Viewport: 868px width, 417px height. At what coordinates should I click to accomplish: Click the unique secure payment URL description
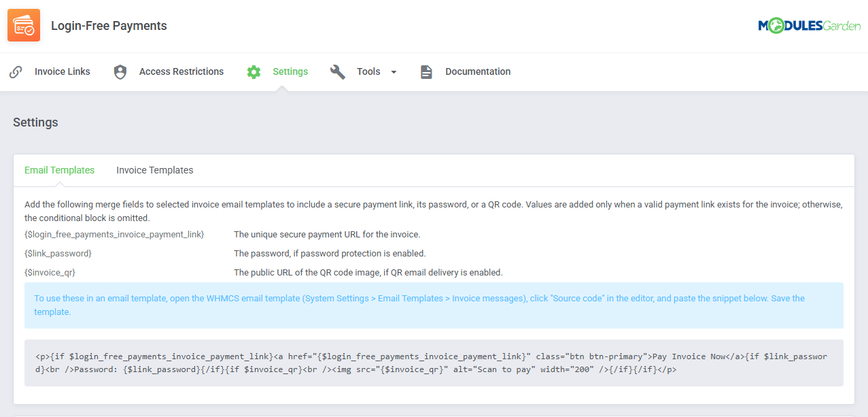[327, 235]
